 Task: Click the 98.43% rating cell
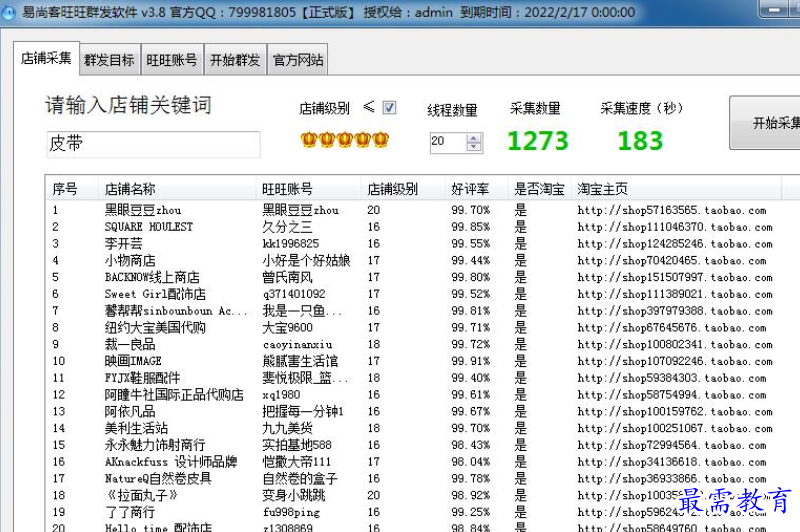(x=470, y=445)
